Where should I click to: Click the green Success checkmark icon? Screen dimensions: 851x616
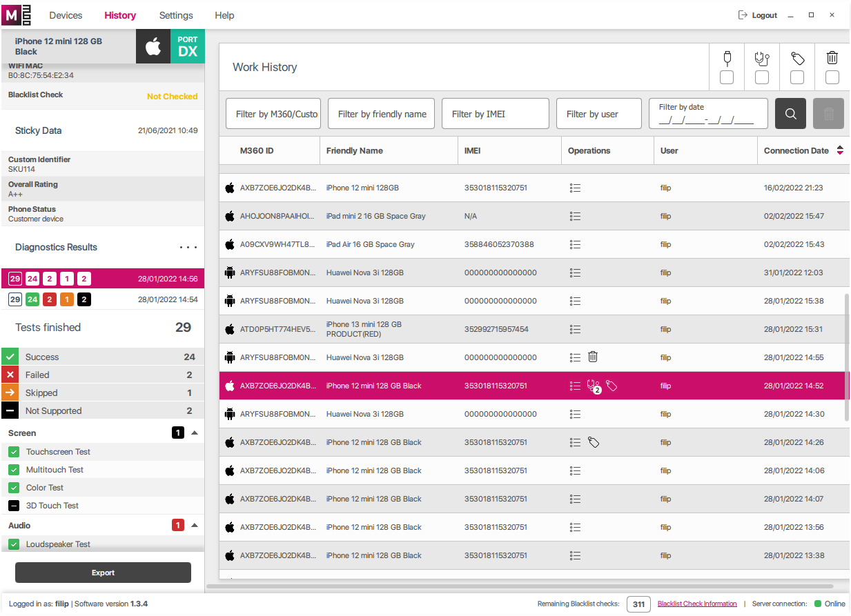(10, 357)
